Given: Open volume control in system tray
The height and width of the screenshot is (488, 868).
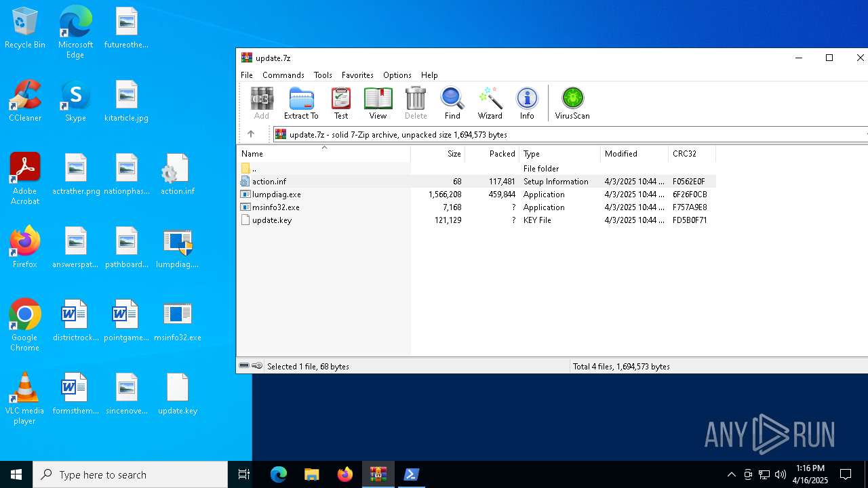Looking at the screenshot, I should 781,474.
